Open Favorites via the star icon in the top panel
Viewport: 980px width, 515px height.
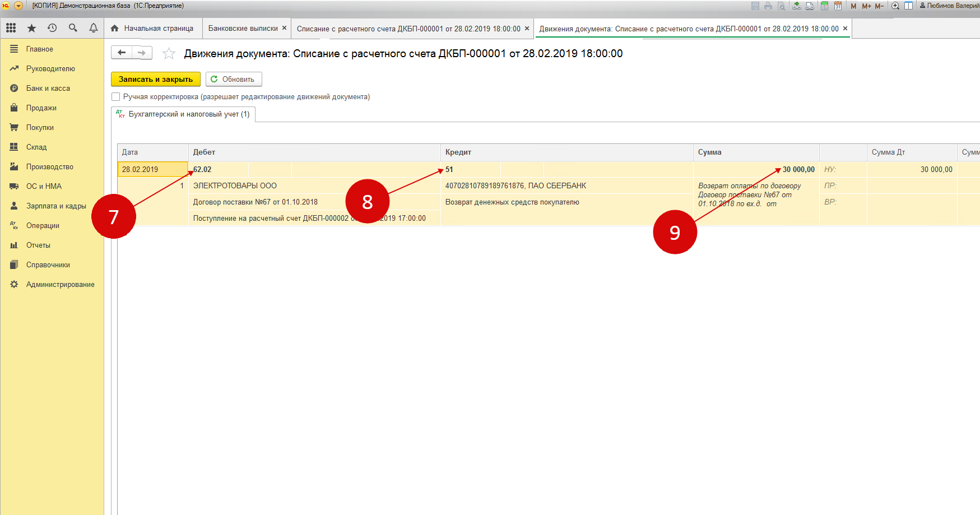point(31,28)
